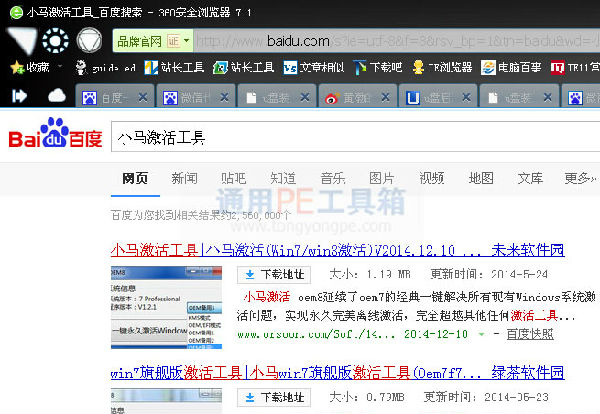The image size is (600, 414).
Task: Click the search box containing 小马激活工具
Action: pyautogui.click(x=355, y=137)
